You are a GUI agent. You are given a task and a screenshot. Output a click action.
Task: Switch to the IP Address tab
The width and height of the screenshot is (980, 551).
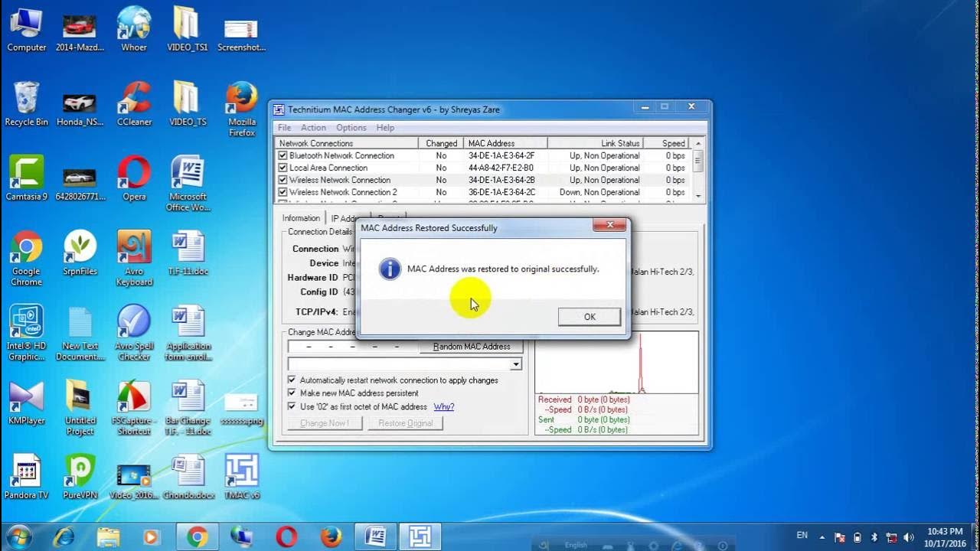coord(343,218)
